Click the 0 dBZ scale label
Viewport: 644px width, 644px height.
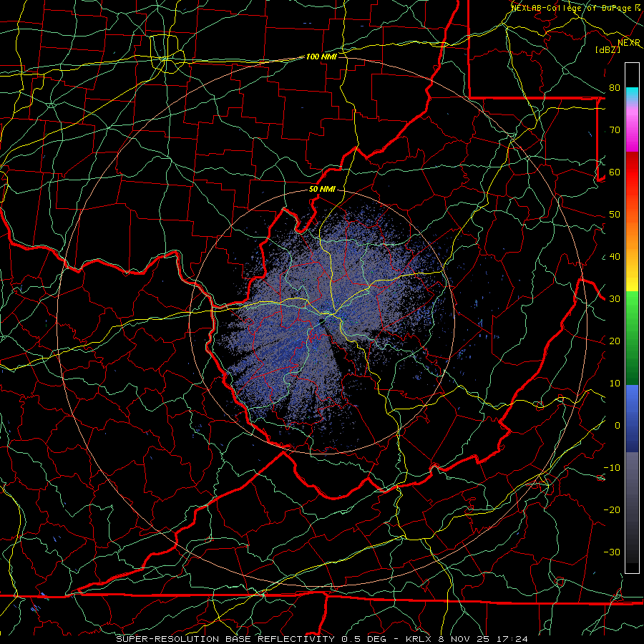pyautogui.click(x=618, y=426)
